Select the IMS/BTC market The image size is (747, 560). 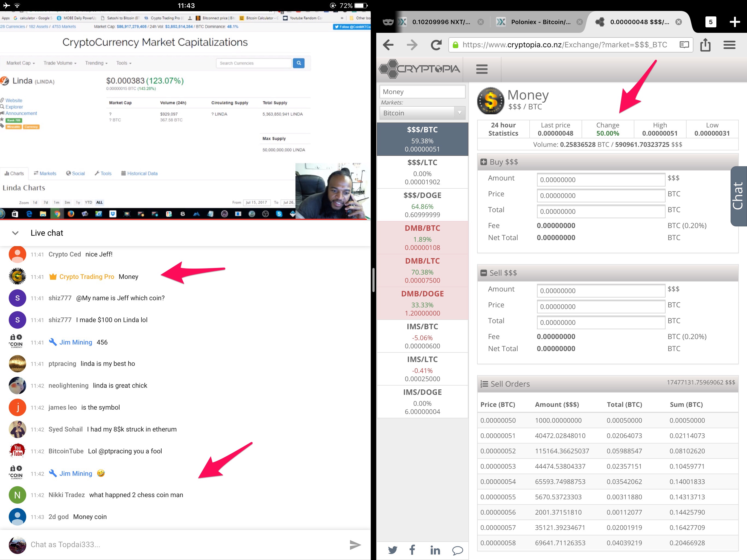pyautogui.click(x=422, y=336)
